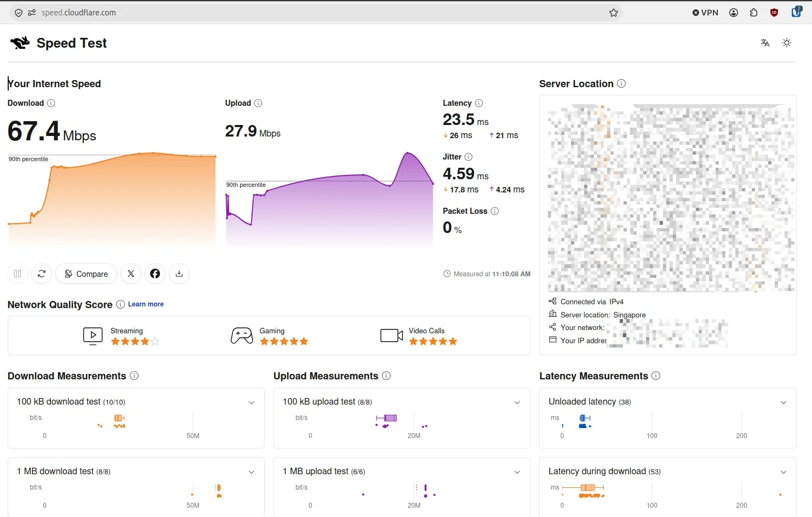This screenshot has width=812, height=517.
Task: Open site permissions icon in address bar
Action: tap(32, 13)
